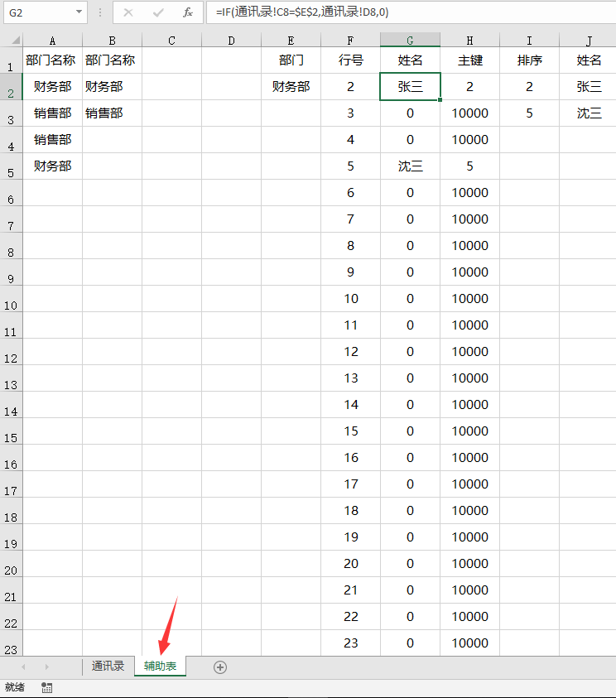616x698 pixels.
Task: Click cell H5 containing 5
Action: pyautogui.click(x=470, y=166)
